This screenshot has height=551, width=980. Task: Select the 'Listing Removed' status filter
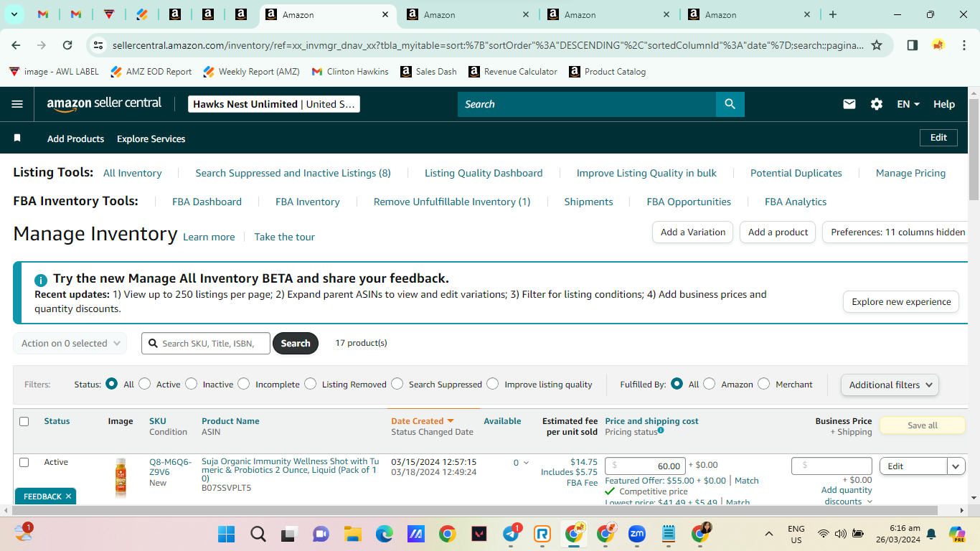(310, 384)
